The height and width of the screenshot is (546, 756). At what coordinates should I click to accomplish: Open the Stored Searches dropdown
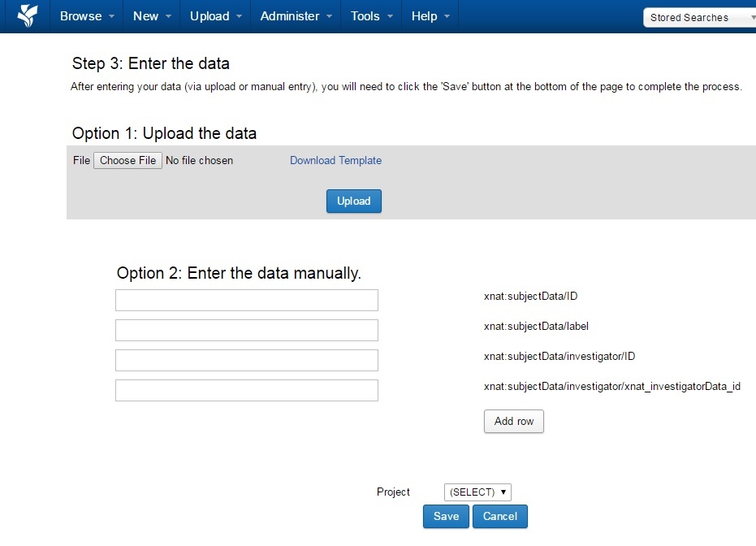coord(698,16)
